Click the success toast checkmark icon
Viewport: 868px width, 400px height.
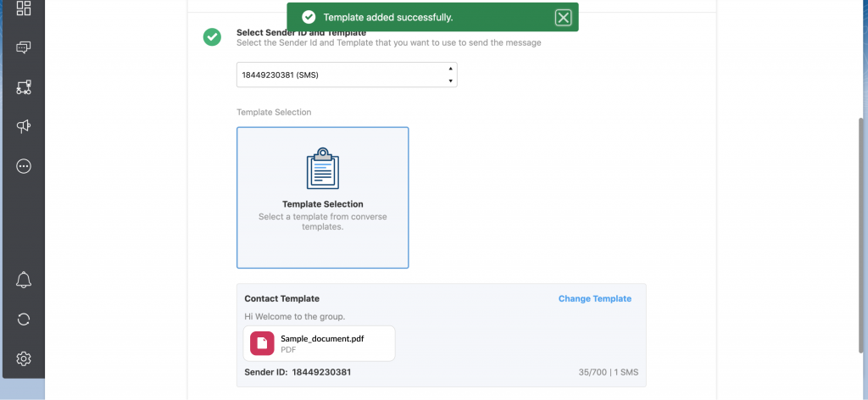pos(309,17)
